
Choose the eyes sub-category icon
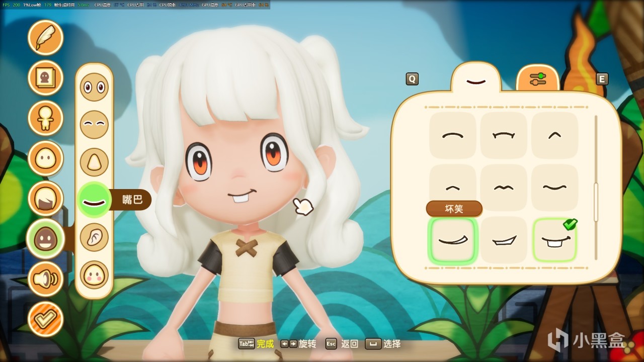pos(94,87)
